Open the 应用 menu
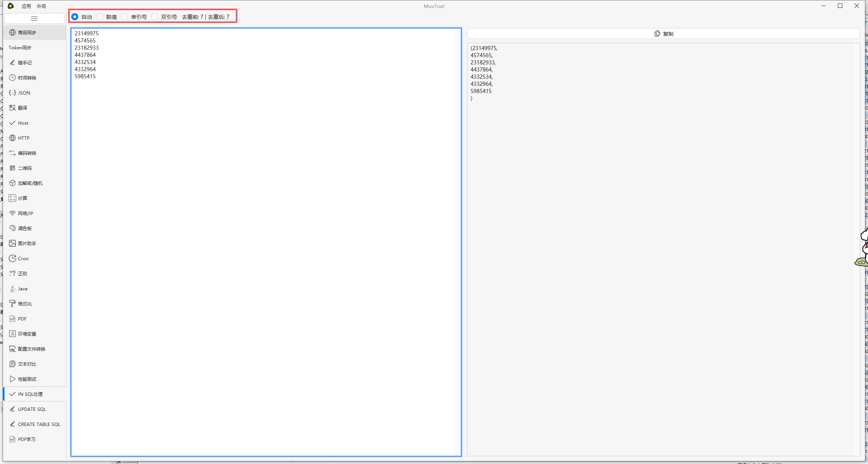Screen dimensions: 868x464 tap(26, 6)
